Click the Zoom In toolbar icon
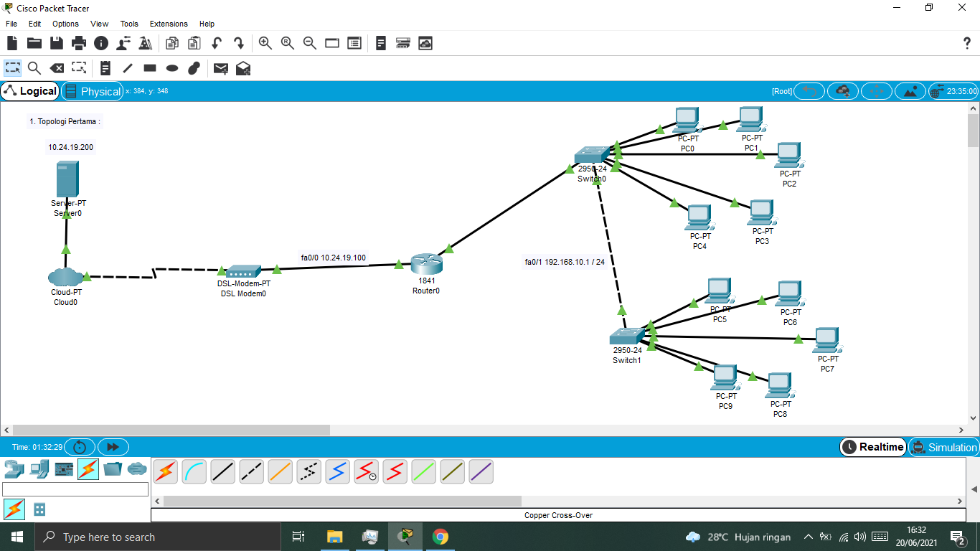 click(265, 43)
